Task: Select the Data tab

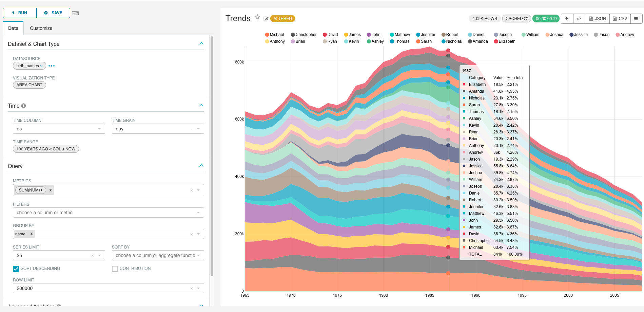Action: coord(13,28)
